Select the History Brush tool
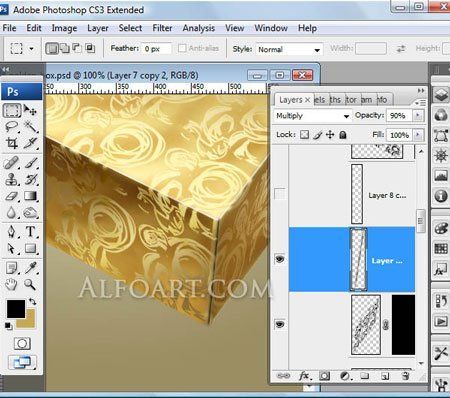This screenshot has height=398, width=450. click(31, 179)
